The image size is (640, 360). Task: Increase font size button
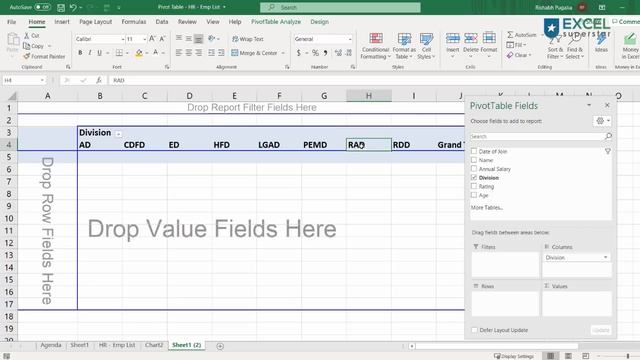[x=152, y=39]
